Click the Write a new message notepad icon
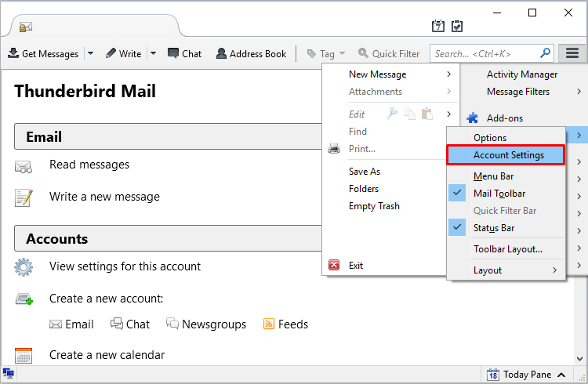The image size is (588, 384). [24, 197]
